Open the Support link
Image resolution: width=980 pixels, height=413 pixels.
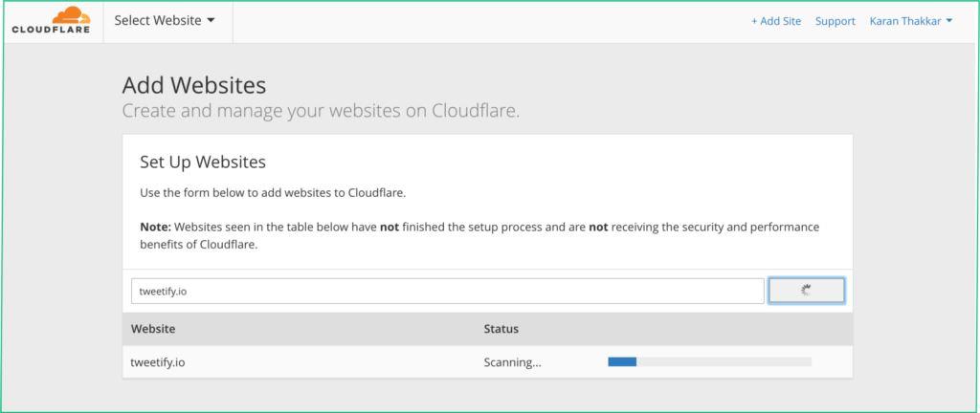[835, 21]
